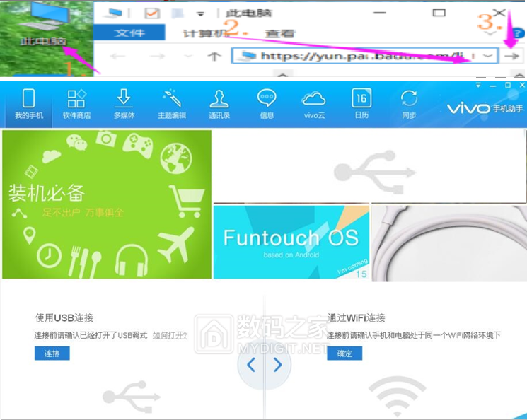Open 信息 messages
527x420 pixels.
(x=267, y=105)
